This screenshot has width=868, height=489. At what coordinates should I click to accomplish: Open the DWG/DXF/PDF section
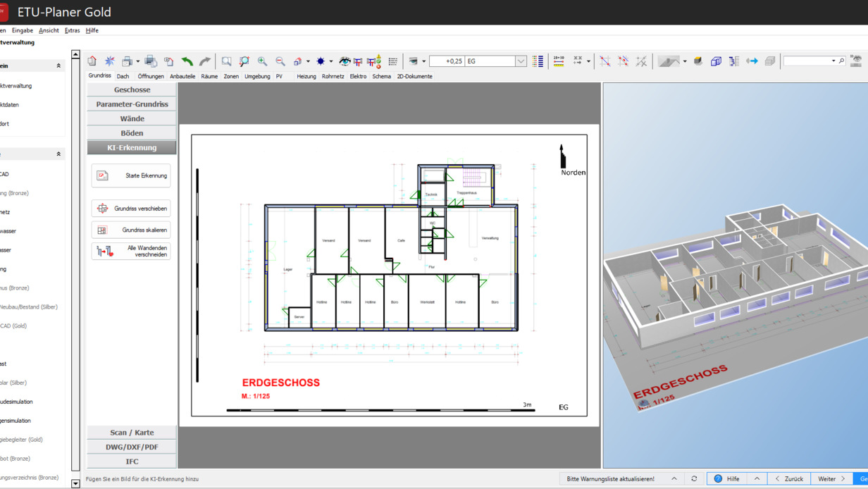tap(132, 447)
